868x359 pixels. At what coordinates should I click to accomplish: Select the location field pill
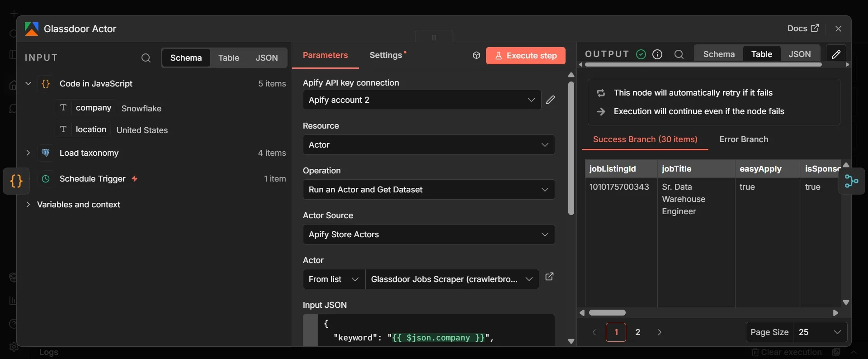pyautogui.click(x=83, y=129)
